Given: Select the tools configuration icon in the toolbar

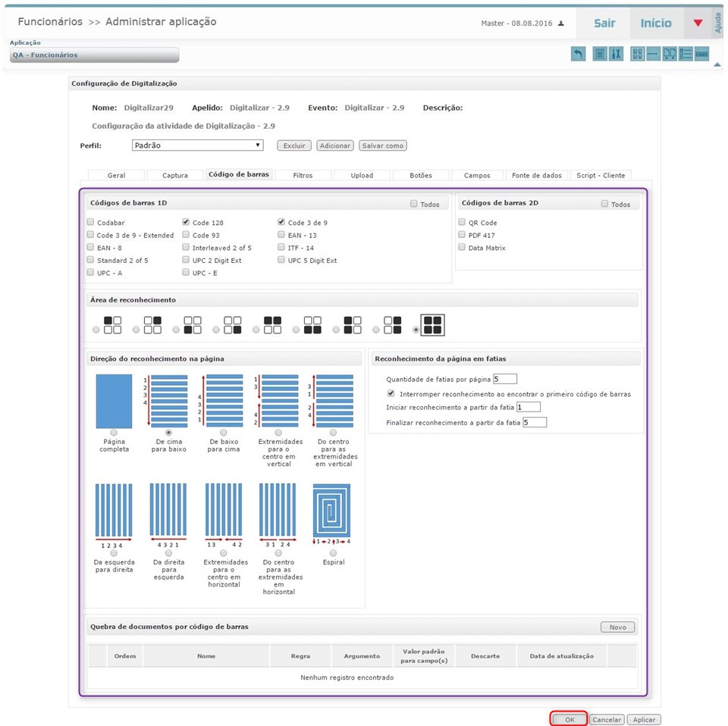Looking at the screenshot, I should [x=616, y=54].
